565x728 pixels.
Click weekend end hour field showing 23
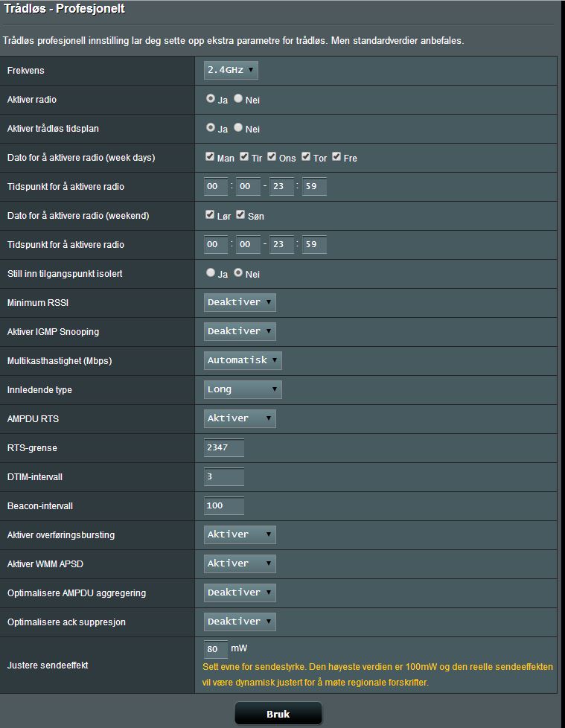point(282,244)
